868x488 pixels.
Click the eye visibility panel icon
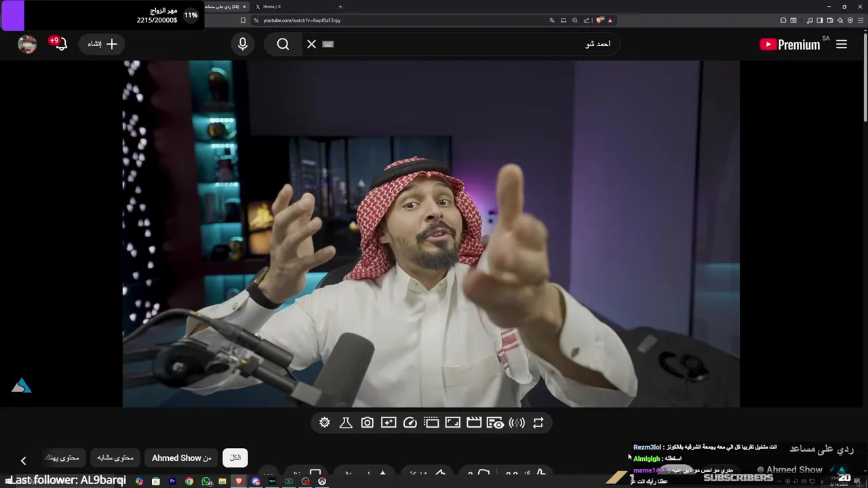click(496, 423)
